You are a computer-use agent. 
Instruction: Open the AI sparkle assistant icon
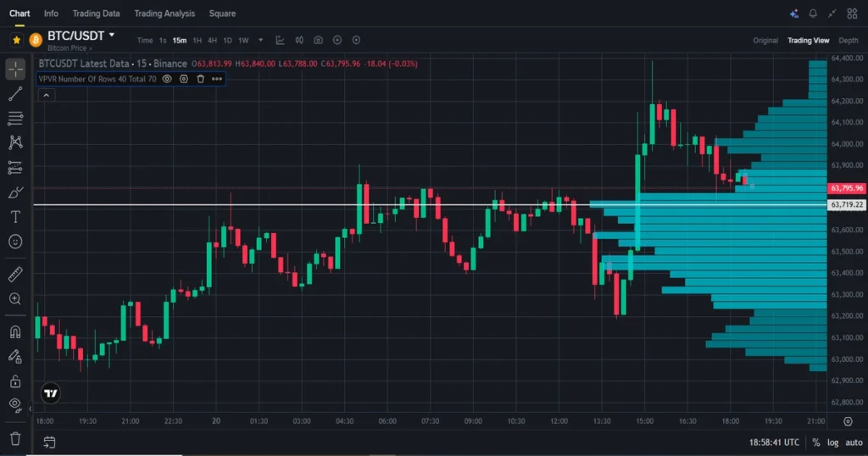point(793,14)
